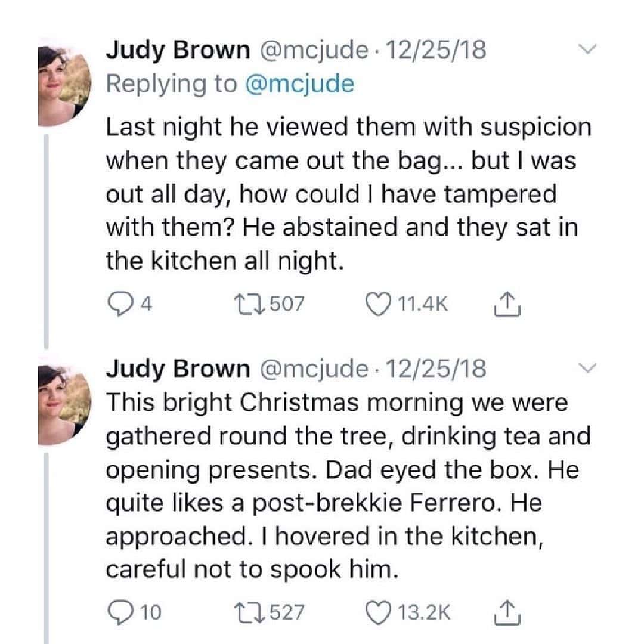Reply to the Christmas morning tweet
This screenshot has width=644, height=644.
pyautogui.click(x=118, y=611)
